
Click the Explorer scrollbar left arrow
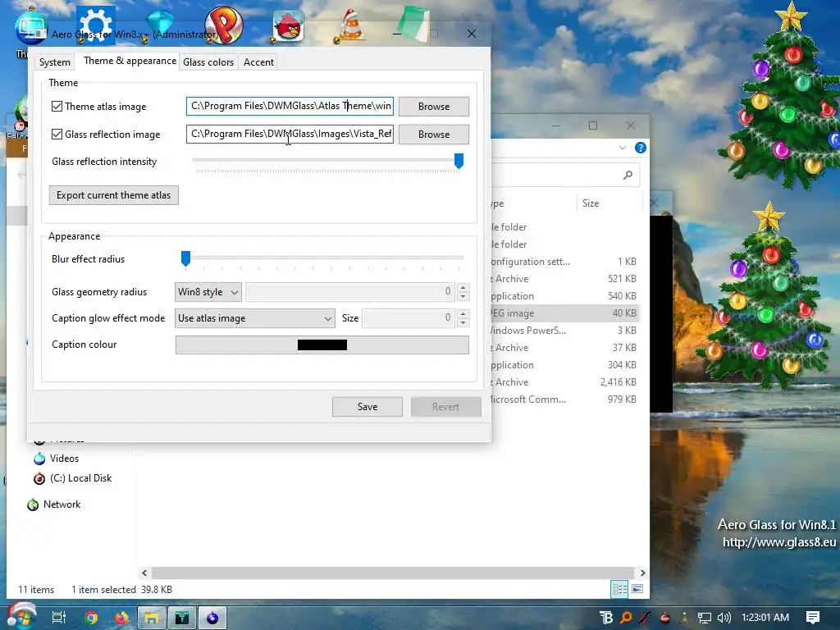click(144, 573)
